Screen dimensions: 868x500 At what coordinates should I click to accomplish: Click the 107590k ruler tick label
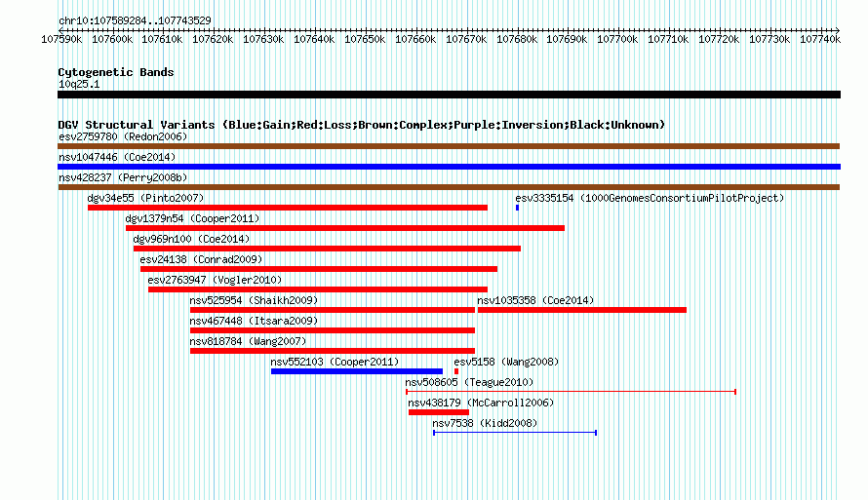pyautogui.click(x=61, y=40)
